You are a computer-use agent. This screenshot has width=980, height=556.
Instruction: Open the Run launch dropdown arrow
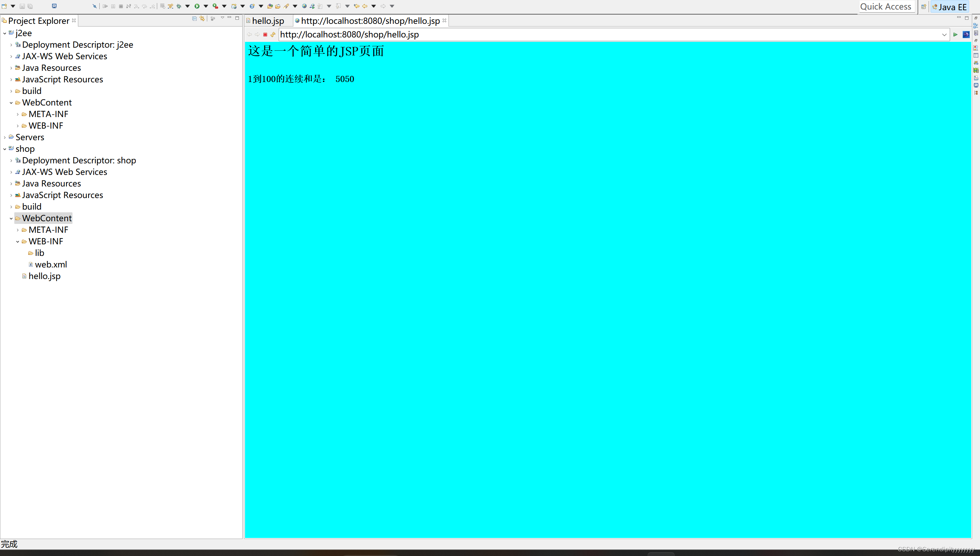tap(206, 6)
